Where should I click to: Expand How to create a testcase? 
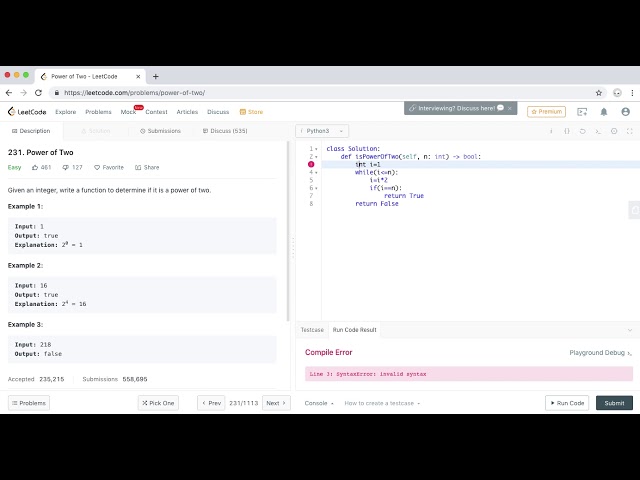point(382,403)
